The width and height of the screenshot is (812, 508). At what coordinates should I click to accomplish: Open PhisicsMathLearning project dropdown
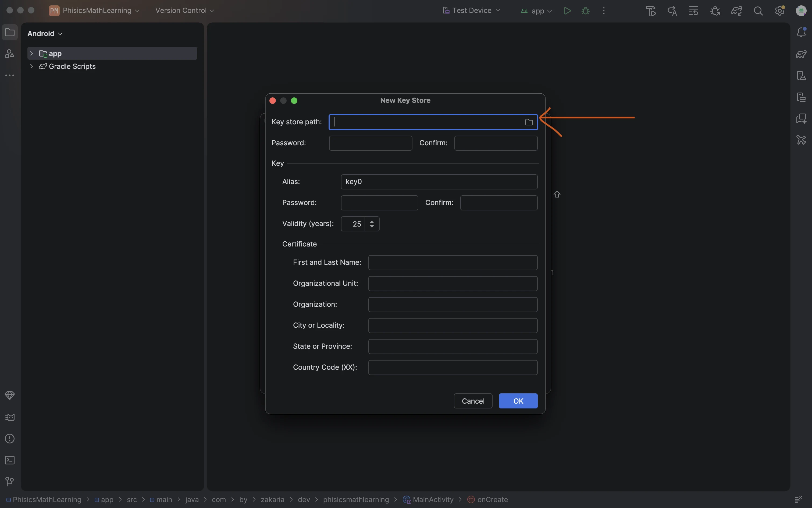[x=94, y=10]
